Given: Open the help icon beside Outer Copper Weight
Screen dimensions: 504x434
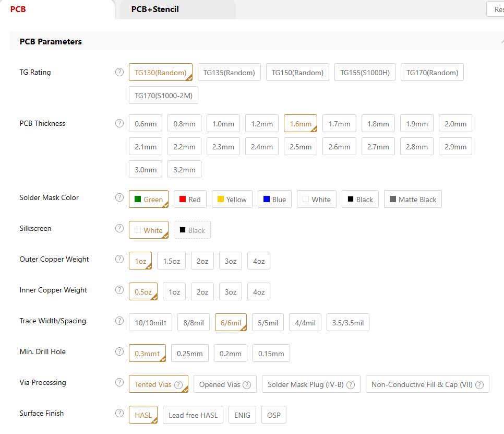Looking at the screenshot, I should [119, 259].
